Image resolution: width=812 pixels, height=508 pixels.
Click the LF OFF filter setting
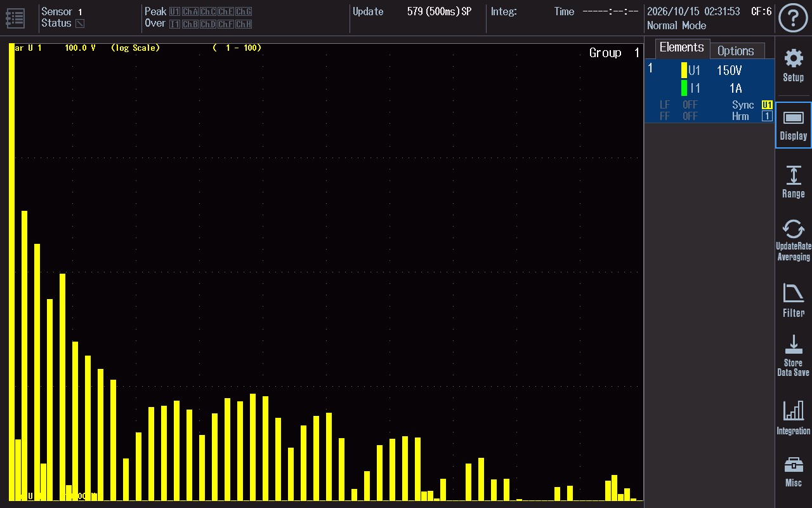(679, 105)
